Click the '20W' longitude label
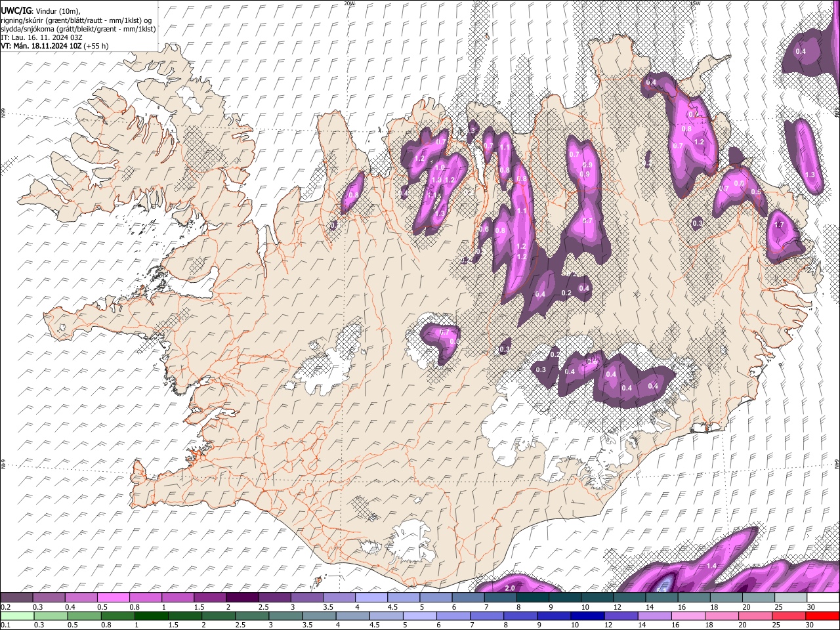 point(349,3)
